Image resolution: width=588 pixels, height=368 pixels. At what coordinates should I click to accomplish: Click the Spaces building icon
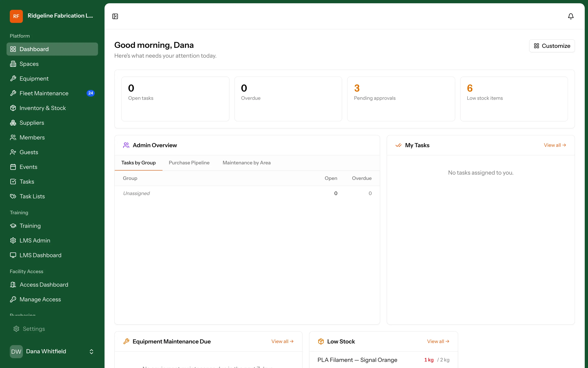click(x=13, y=64)
